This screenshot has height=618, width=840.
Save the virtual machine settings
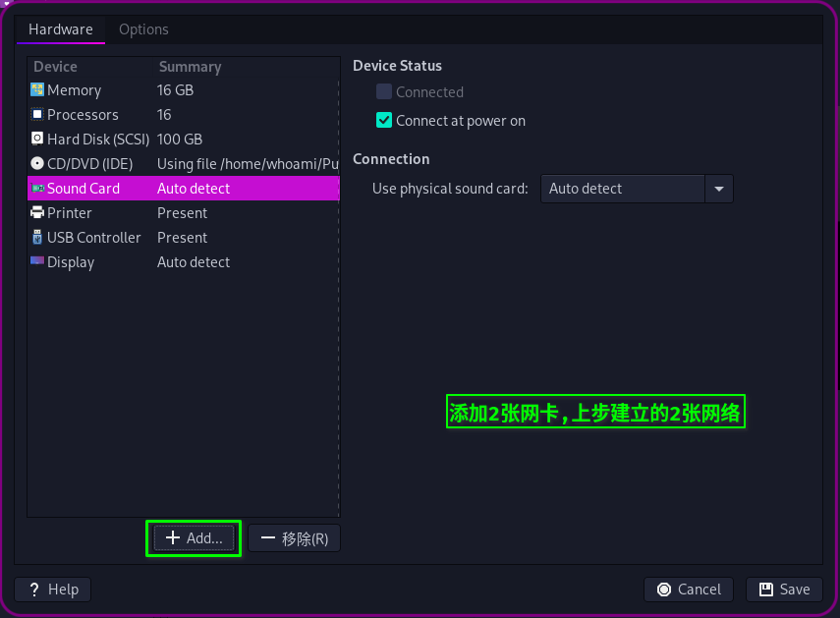tap(784, 590)
